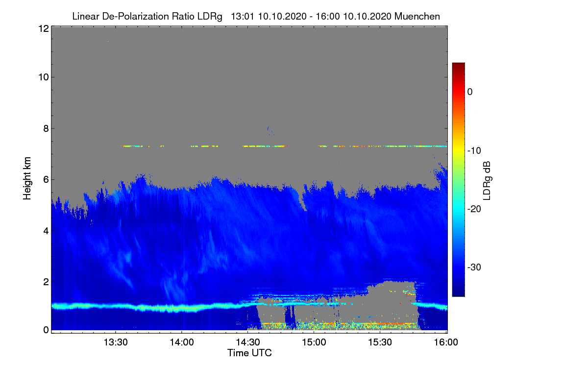Click the 15:00 time tick label

[x=314, y=343]
